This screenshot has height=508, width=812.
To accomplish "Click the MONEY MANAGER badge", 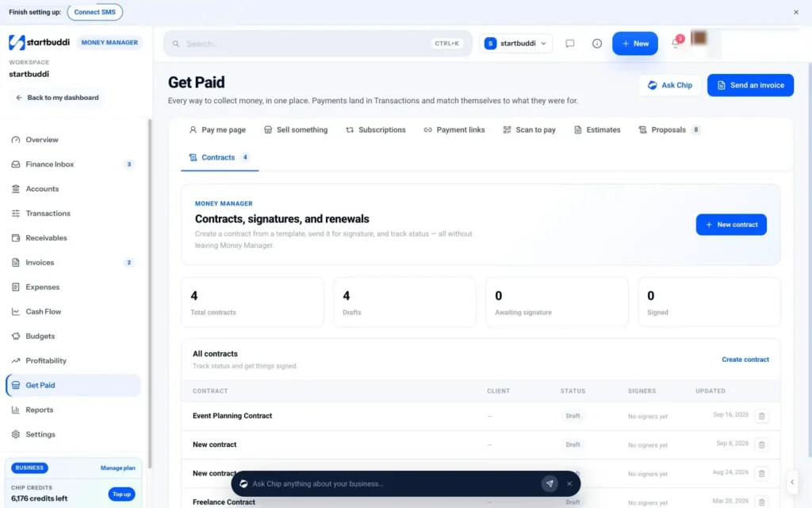I will click(x=109, y=43).
